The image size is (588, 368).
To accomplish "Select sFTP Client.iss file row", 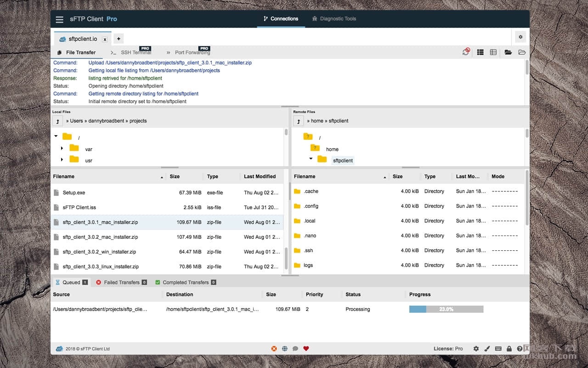I will point(167,207).
